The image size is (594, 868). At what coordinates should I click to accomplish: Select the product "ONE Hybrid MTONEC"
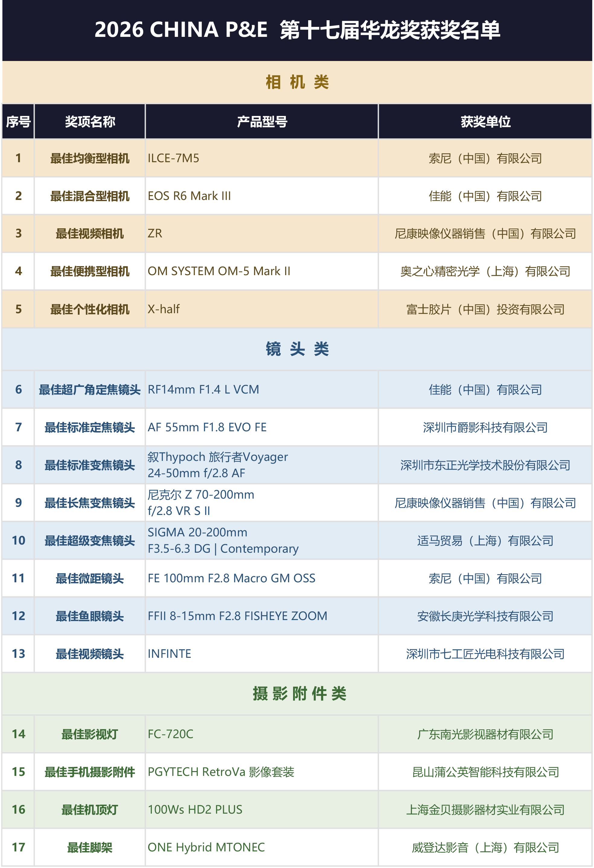point(206,848)
